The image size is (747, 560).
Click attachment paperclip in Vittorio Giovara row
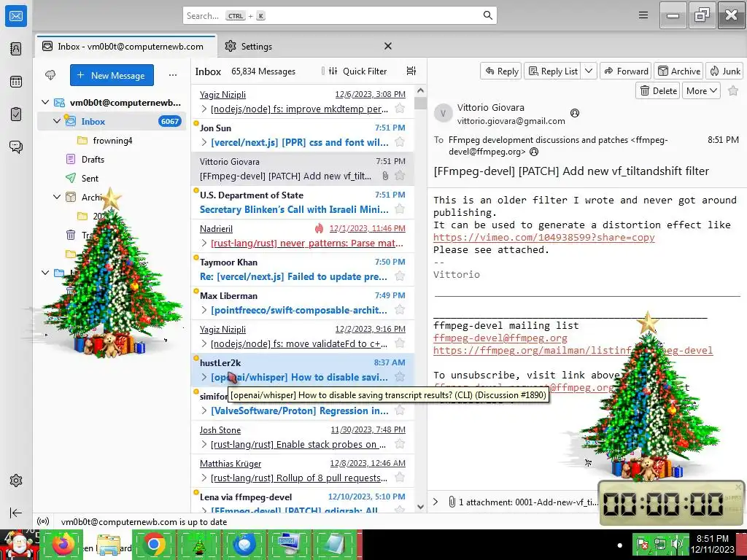pyautogui.click(x=385, y=176)
